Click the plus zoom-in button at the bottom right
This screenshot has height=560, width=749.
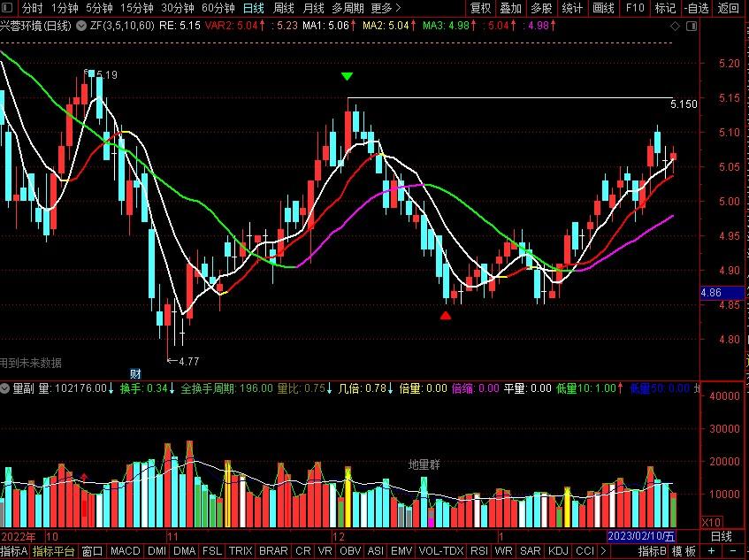[712, 551]
